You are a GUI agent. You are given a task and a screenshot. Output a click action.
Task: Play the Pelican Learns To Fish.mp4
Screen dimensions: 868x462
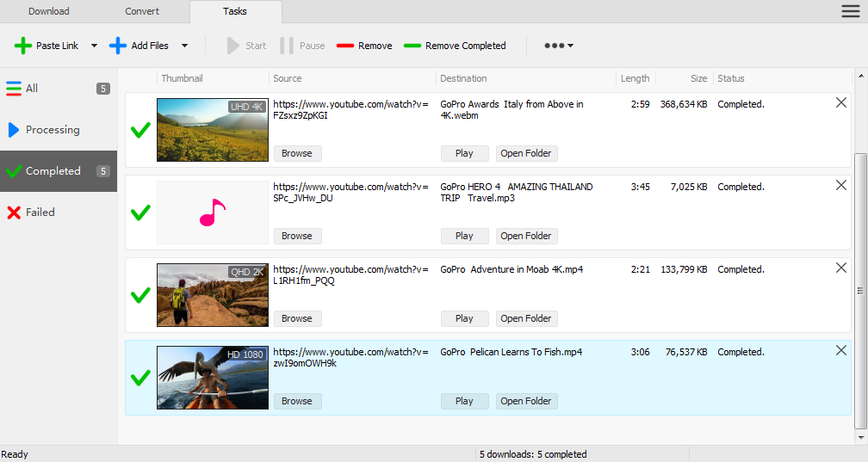464,401
